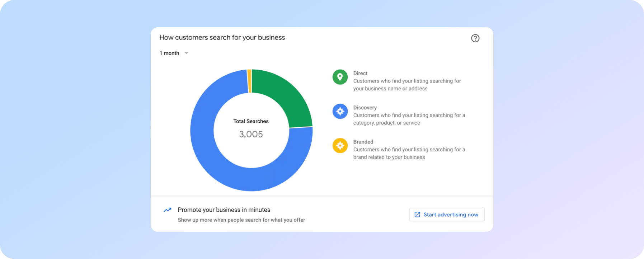644x259 pixels.
Task: Click the external link icon in Start advertising
Action: click(417, 215)
